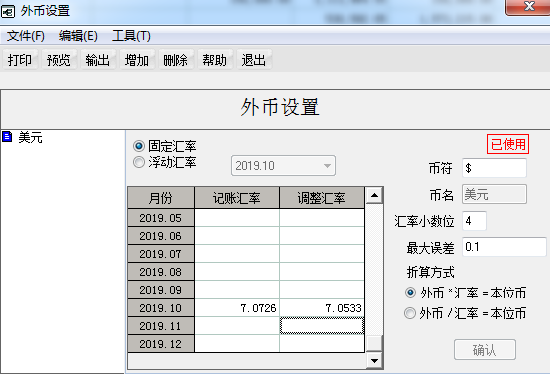The width and height of the screenshot is (550, 374).
Task: Open the 编辑(E) menu
Action: click(x=78, y=36)
